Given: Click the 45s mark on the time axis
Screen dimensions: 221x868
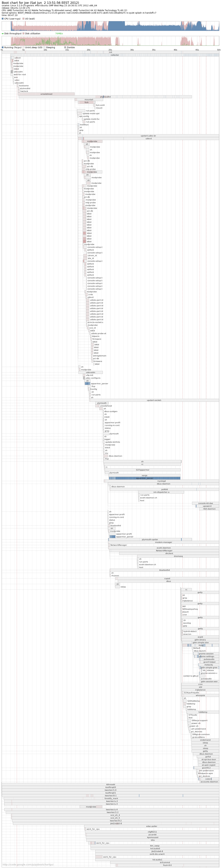Looking at the screenshot, I should [x=197, y=50].
